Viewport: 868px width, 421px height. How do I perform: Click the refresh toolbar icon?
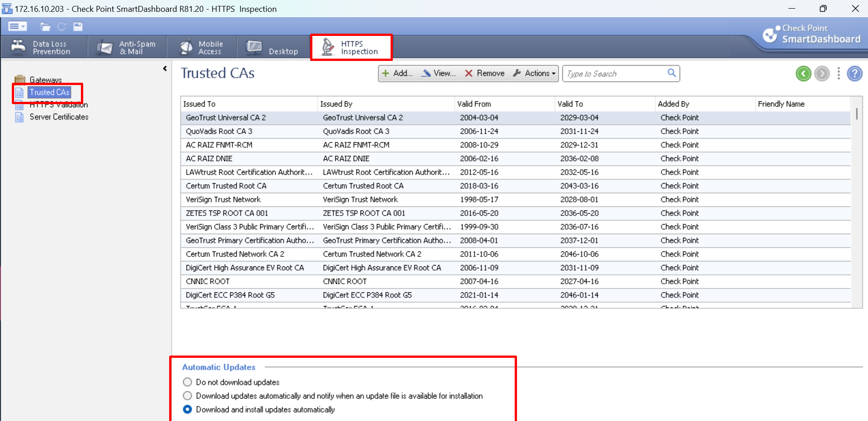(61, 27)
